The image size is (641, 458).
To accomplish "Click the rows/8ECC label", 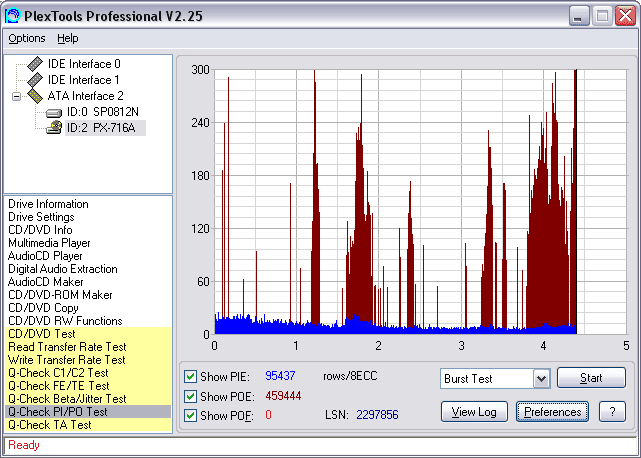I will pos(350,376).
